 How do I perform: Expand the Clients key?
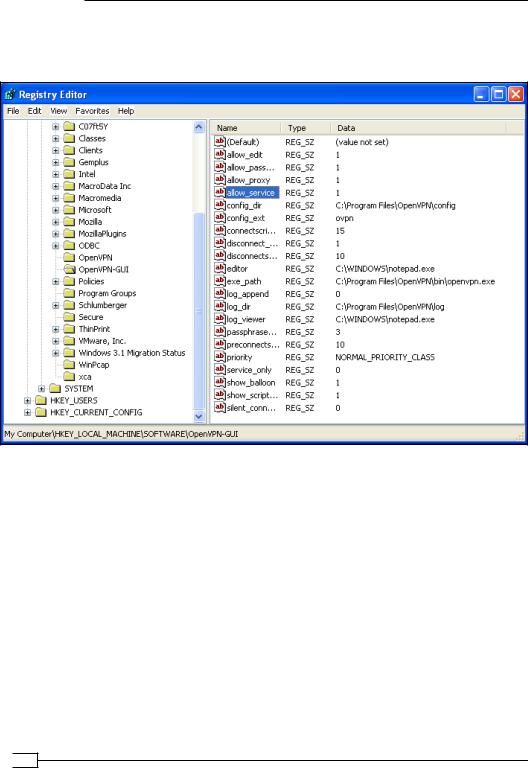click(x=56, y=150)
